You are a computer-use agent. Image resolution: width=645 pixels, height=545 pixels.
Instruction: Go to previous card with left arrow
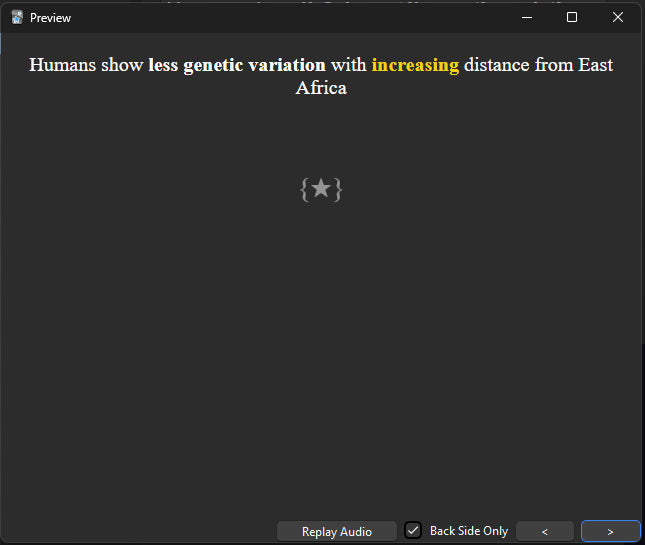545,531
